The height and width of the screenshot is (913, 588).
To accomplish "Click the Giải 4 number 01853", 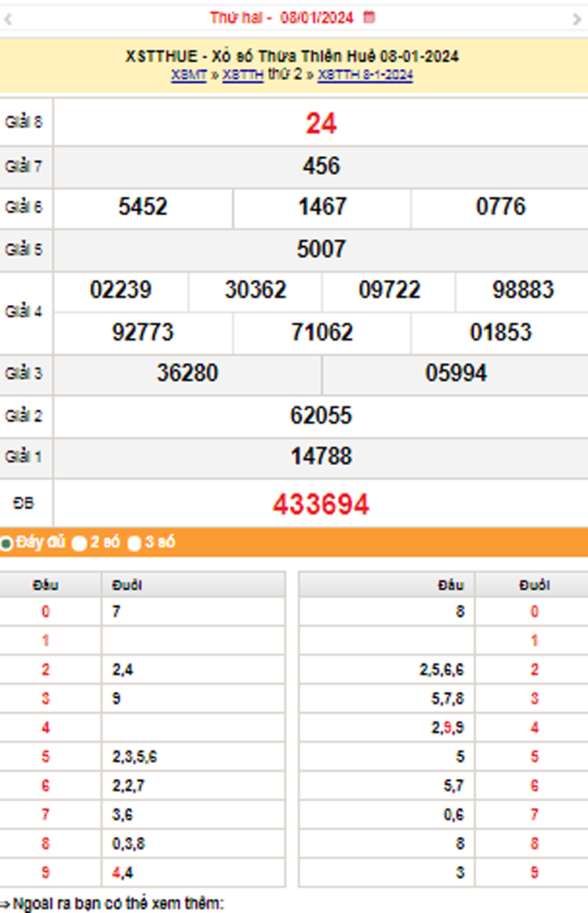I will point(501,333).
